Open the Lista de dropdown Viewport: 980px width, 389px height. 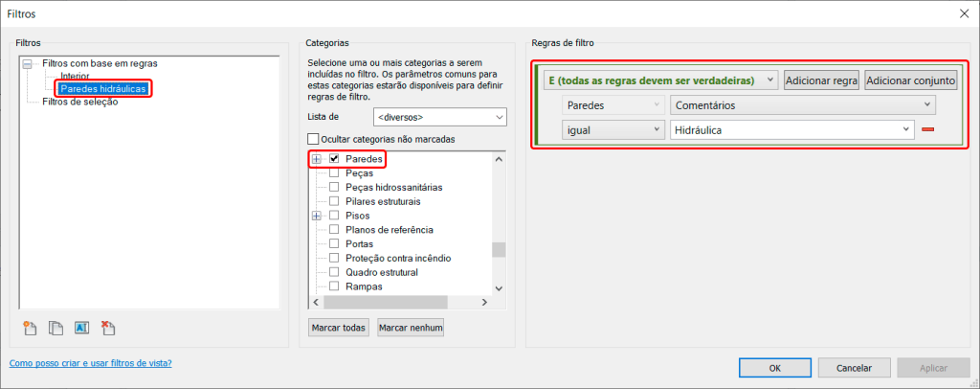(x=439, y=117)
